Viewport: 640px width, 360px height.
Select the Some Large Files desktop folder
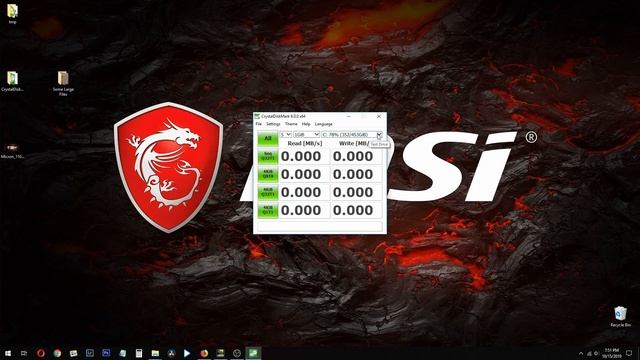coord(63,83)
